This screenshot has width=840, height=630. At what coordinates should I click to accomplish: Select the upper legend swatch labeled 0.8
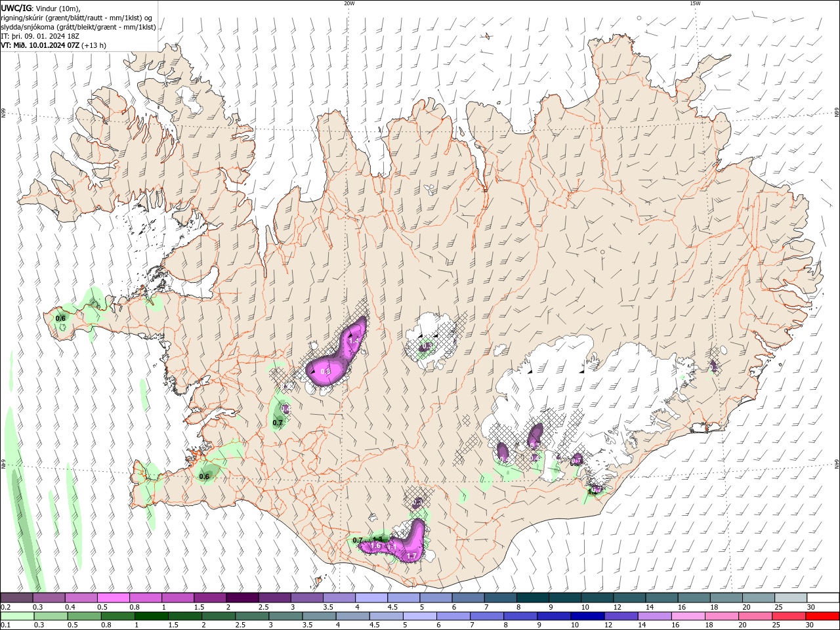(146, 598)
